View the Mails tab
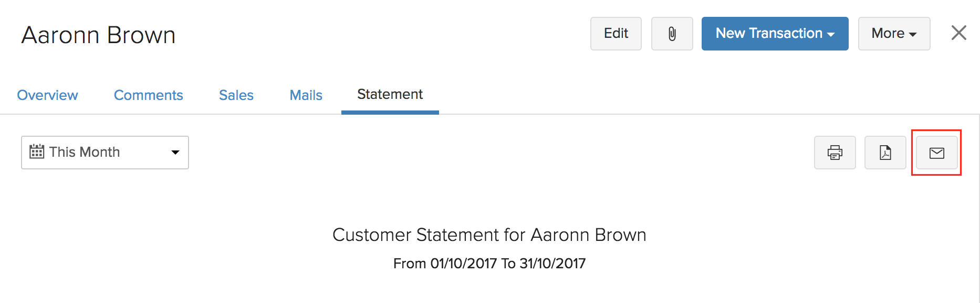Screen dimensions: 980x303 click(306, 95)
